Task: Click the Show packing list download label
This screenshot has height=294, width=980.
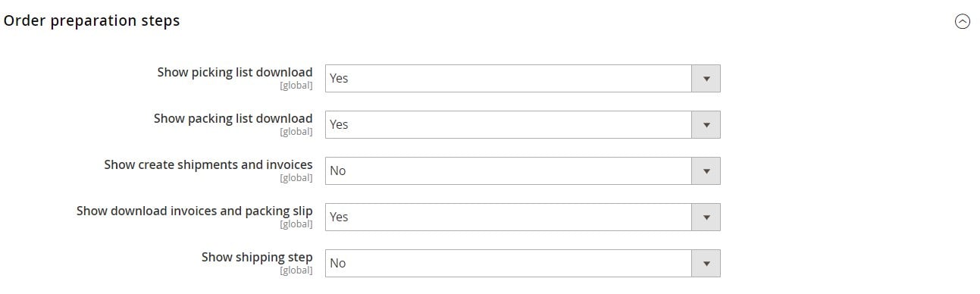Action: [x=233, y=118]
